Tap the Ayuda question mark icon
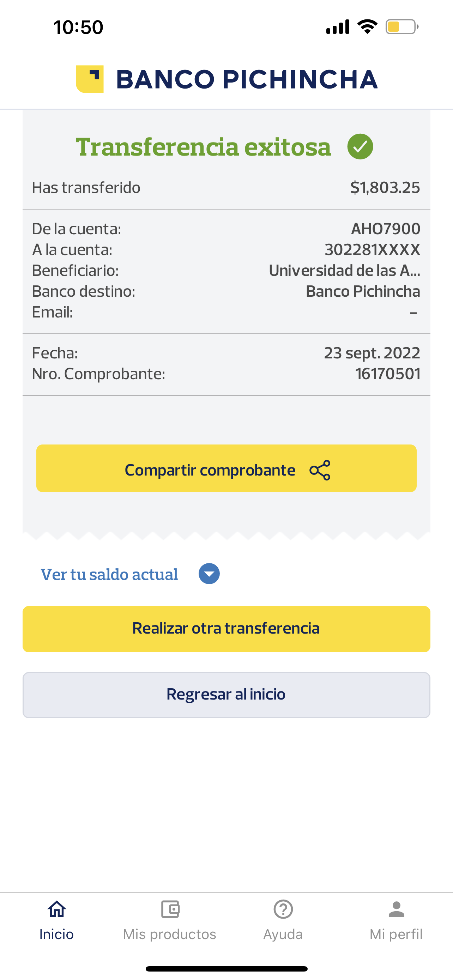This screenshot has width=453, height=980. pyautogui.click(x=283, y=909)
